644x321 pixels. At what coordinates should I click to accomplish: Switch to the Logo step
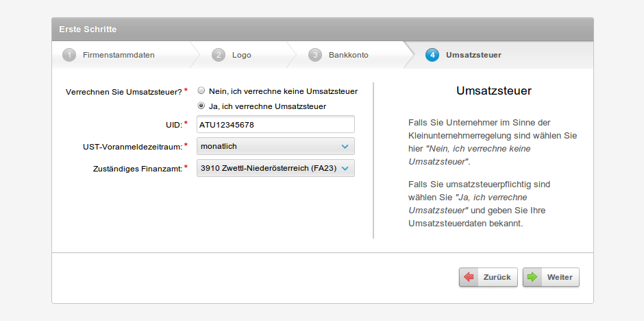[x=242, y=55]
